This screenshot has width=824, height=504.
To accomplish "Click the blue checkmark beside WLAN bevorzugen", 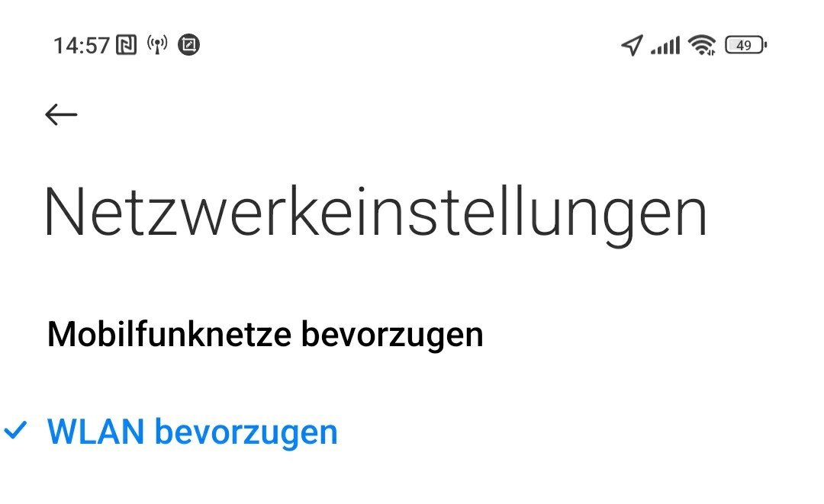I will click(15, 431).
